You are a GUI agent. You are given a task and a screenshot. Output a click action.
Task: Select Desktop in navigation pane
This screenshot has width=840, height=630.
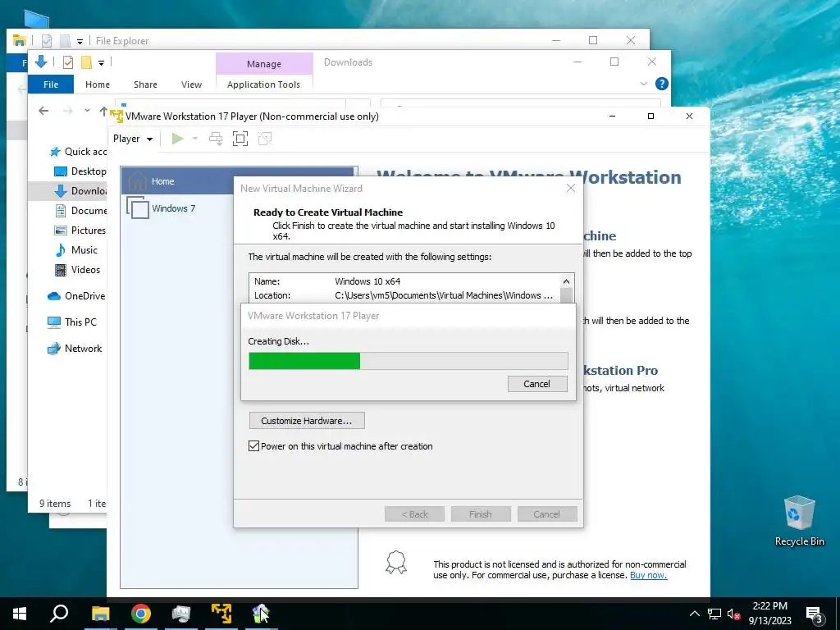(x=80, y=171)
